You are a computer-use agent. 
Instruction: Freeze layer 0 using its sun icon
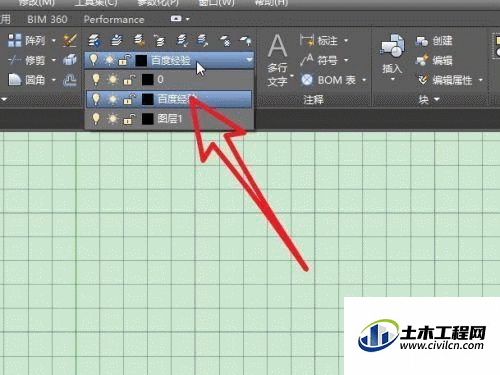113,80
